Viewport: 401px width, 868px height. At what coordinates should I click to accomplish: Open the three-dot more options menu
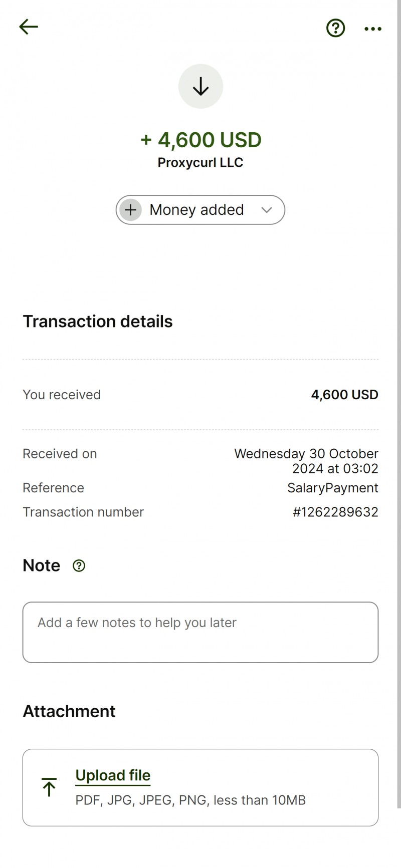[x=373, y=29]
